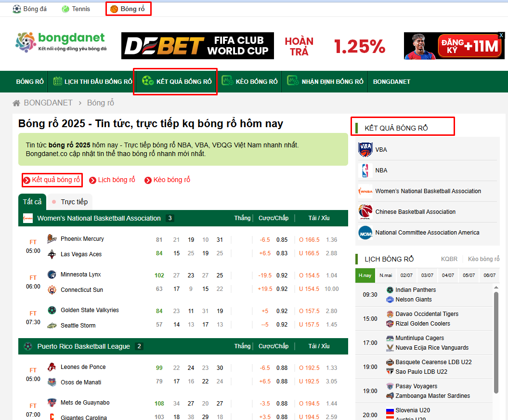Image resolution: width=508 pixels, height=420 pixels.
Task: Click the schedule list scrollbar
Action: pyautogui.click(x=496, y=337)
